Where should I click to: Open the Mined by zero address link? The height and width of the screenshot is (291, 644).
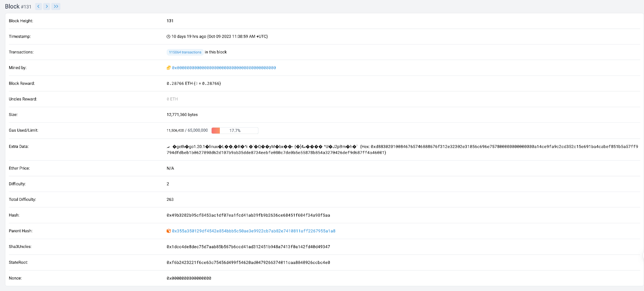224,68
